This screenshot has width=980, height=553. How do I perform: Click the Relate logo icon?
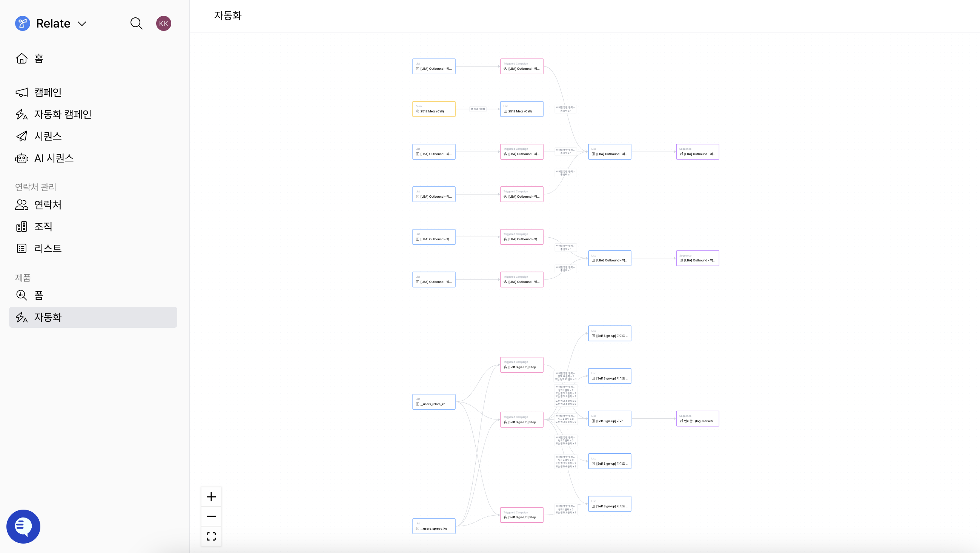click(x=23, y=23)
